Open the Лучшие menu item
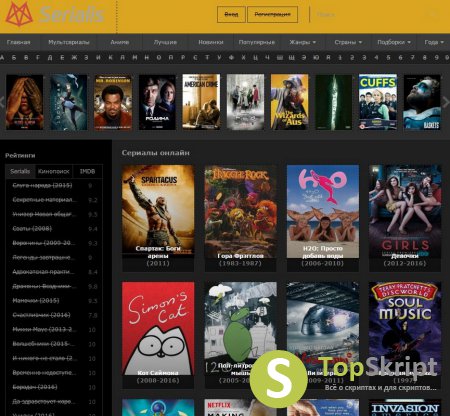Image resolution: width=450 pixels, height=416 pixels. 165,42
